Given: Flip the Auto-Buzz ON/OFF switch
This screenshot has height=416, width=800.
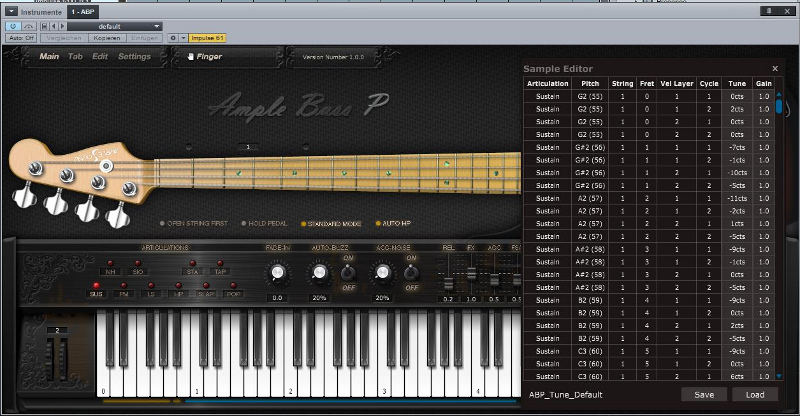Looking at the screenshot, I should pos(348,273).
